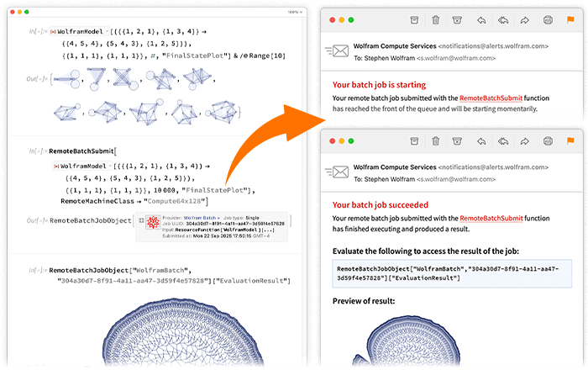Mark 'batch job is starting' email as junk
The height and width of the screenshot is (370, 588).
click(x=457, y=20)
